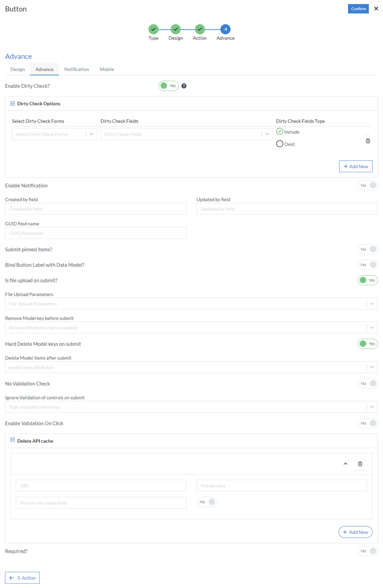Uncheck the Dirty Check Options checkbox
Screen dimensions: 383x588
point(12,103)
